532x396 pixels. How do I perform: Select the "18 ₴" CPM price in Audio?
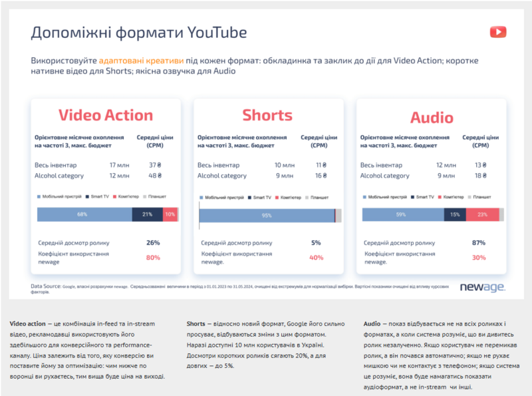(480, 176)
